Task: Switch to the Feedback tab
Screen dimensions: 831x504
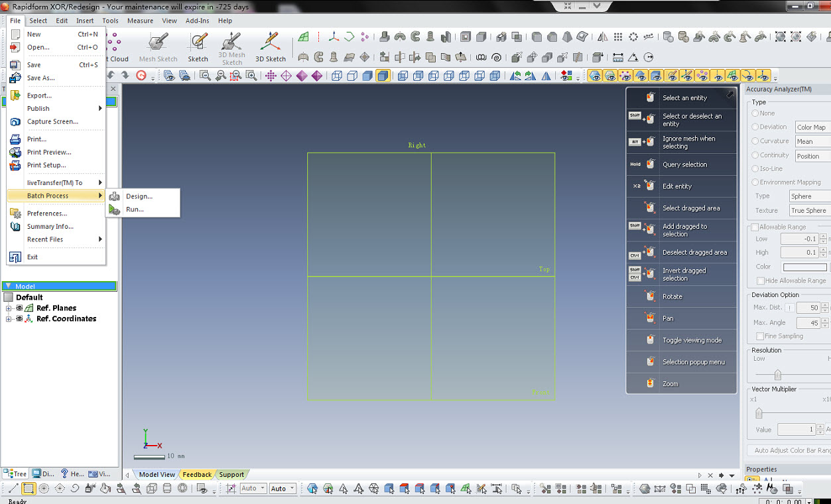Action: (x=197, y=474)
